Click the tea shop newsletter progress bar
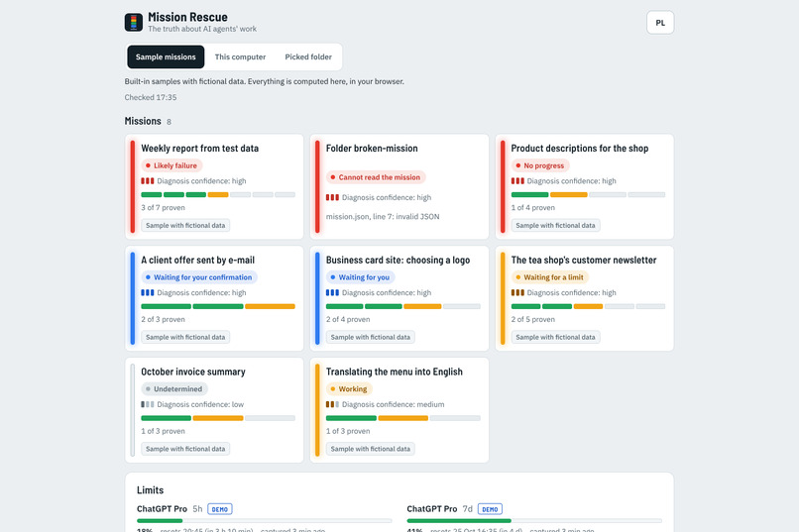This screenshot has width=799, height=532. 588,306
